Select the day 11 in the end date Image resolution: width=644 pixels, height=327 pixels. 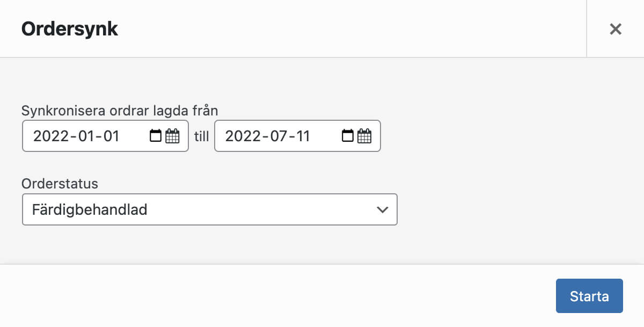[303, 136]
